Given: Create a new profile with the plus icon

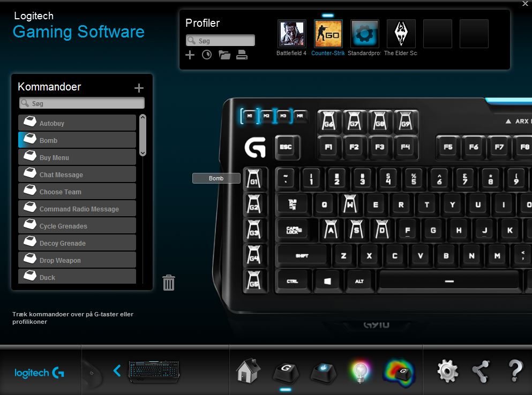Looking at the screenshot, I should tap(190, 55).
